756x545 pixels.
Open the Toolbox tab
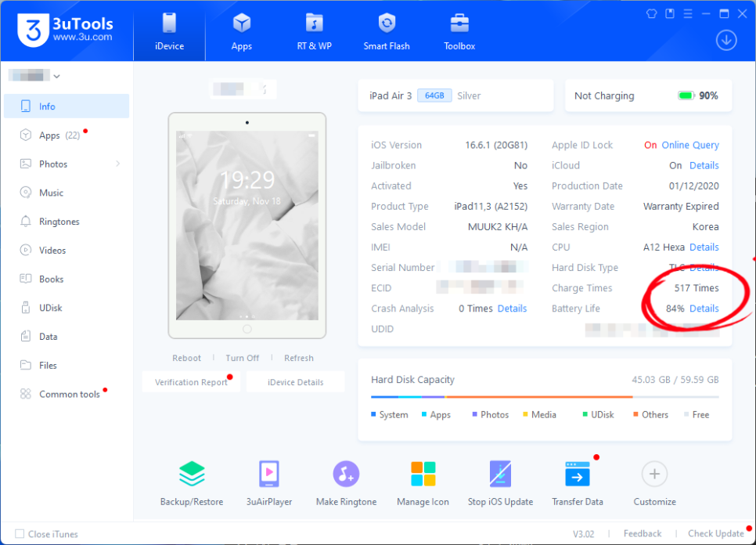(x=459, y=31)
